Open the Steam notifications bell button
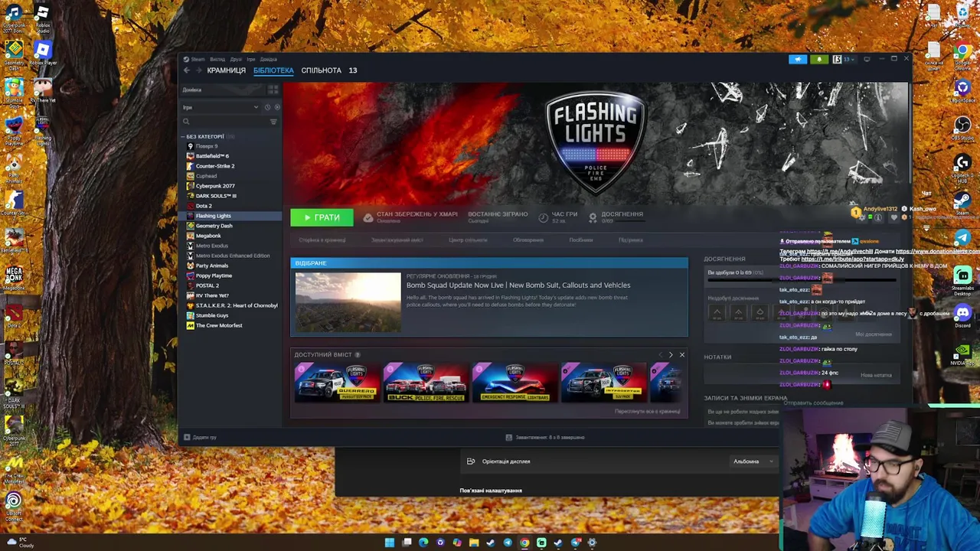 (819, 59)
